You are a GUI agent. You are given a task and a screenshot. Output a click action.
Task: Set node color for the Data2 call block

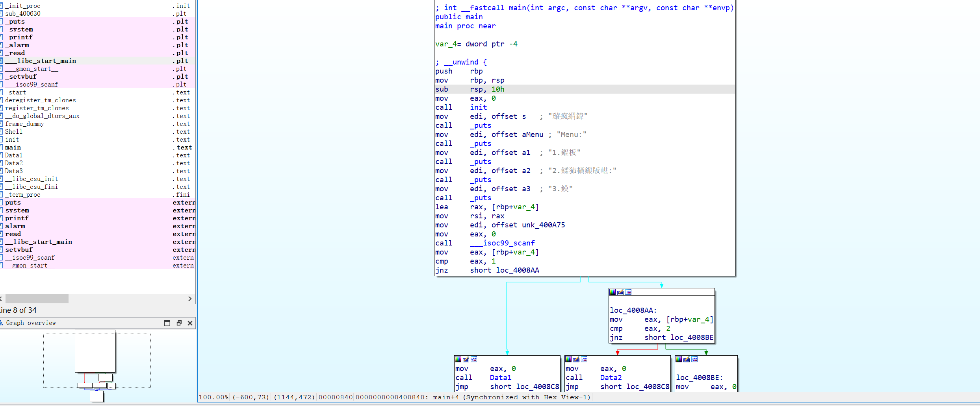[x=568, y=359]
